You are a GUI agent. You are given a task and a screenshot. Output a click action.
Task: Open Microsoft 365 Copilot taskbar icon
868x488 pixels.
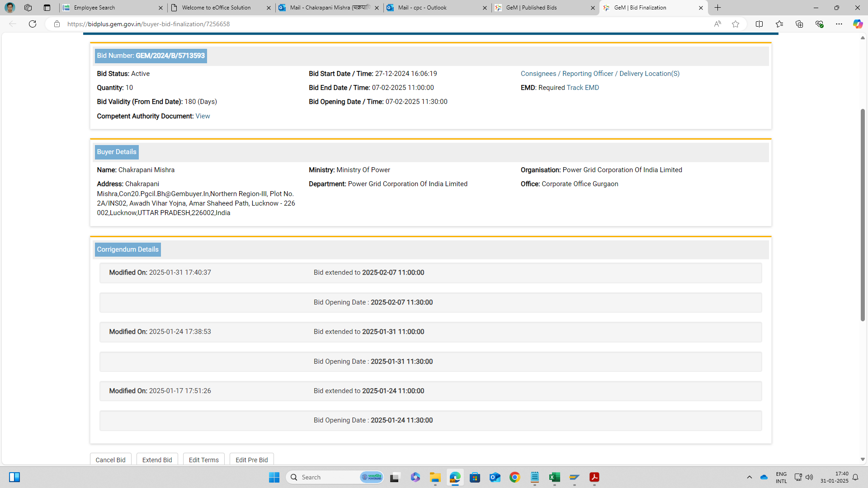415,477
